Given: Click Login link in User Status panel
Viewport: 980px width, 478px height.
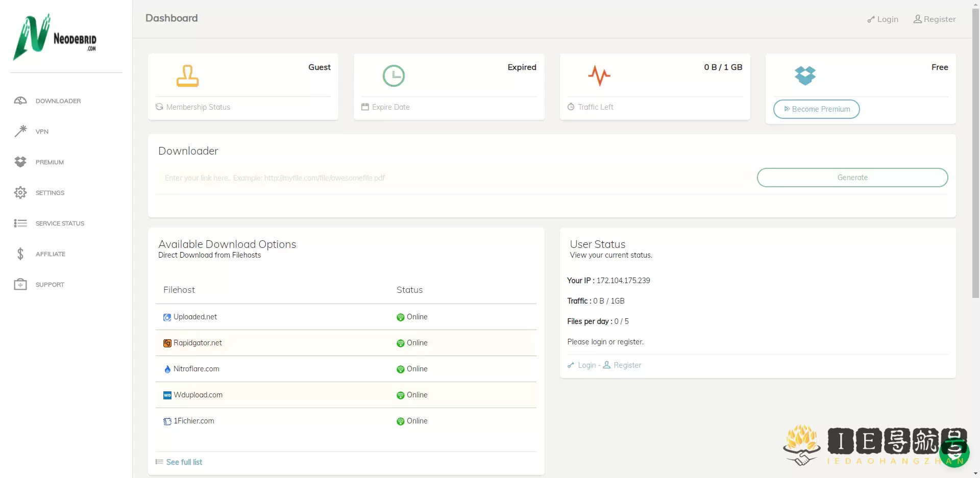Looking at the screenshot, I should pyautogui.click(x=586, y=365).
